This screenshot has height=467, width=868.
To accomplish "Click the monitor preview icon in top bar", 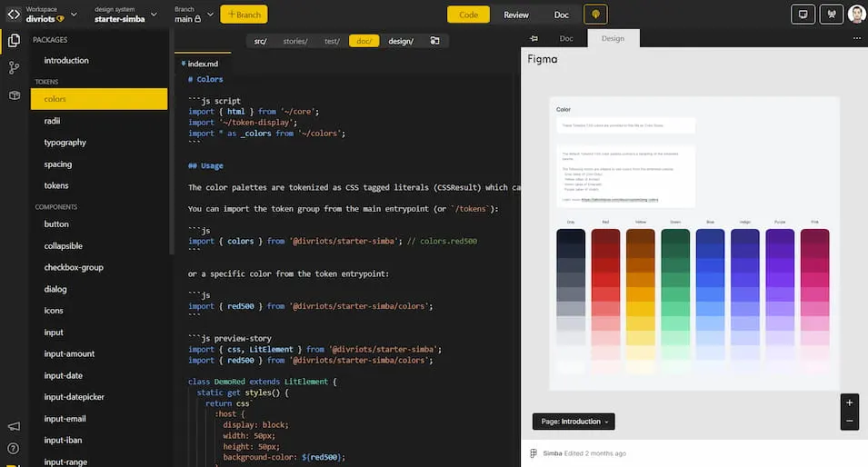I will pyautogui.click(x=803, y=15).
